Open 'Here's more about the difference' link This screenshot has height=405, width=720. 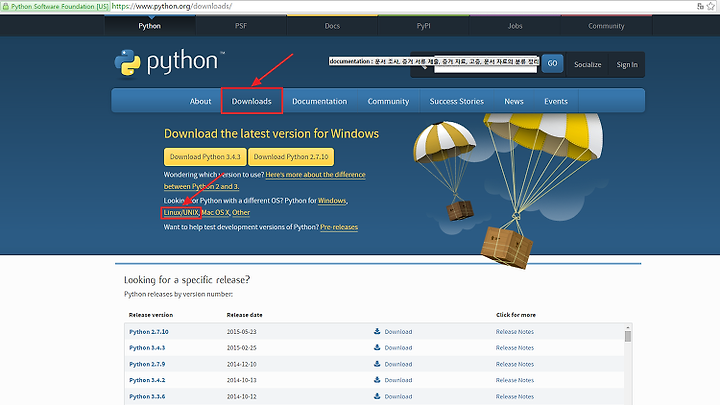315,174
